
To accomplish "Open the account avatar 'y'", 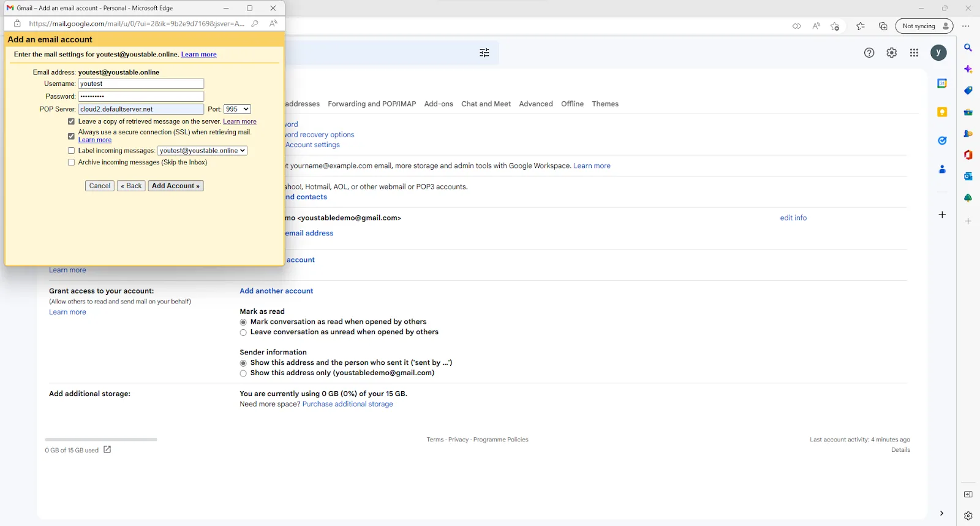I will (x=938, y=53).
